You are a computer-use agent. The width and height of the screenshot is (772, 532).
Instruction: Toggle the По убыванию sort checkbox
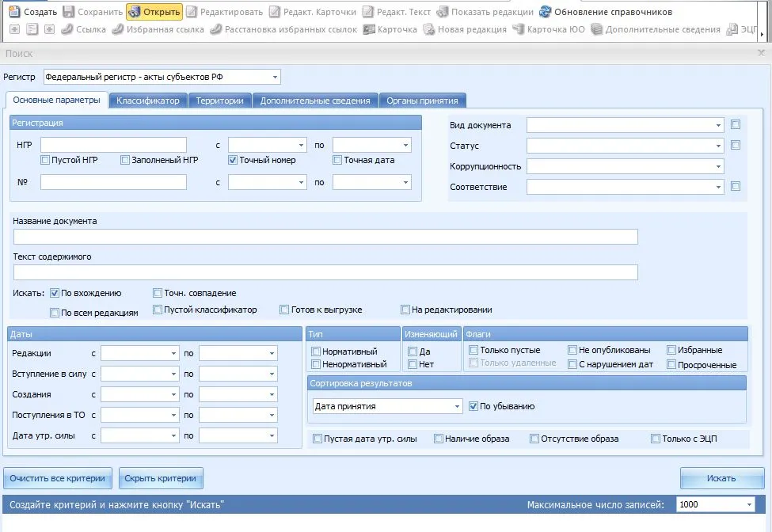pyautogui.click(x=473, y=406)
